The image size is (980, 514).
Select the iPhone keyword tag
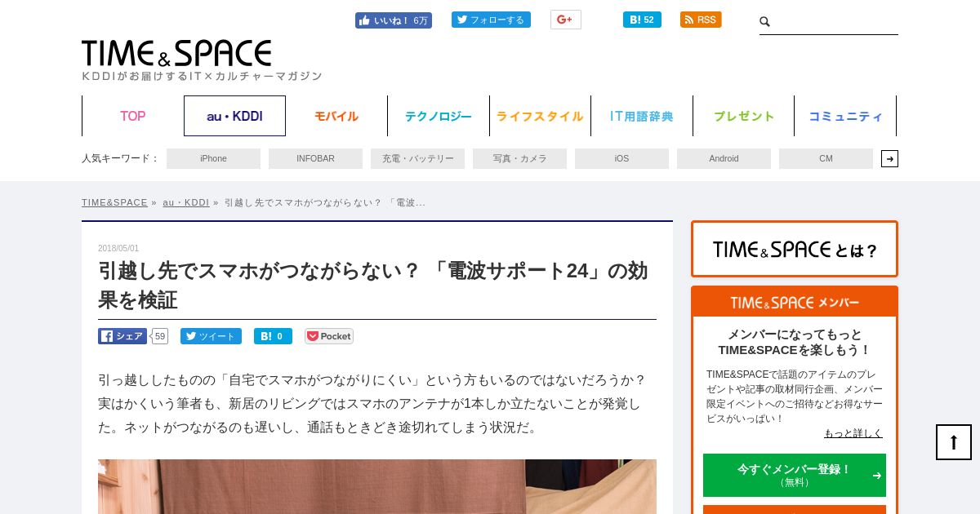(213, 158)
